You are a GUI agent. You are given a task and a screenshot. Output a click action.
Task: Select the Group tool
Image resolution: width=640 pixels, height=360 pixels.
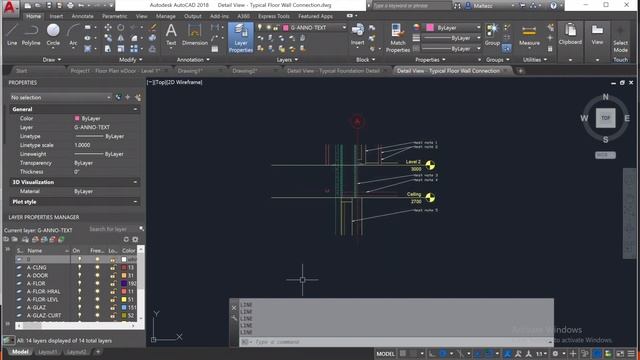492,34
